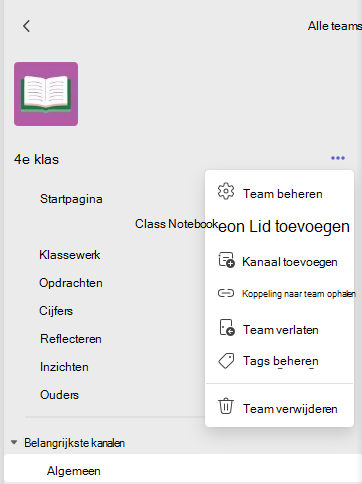Click the tag icon for Tags beheren

[x=226, y=361]
